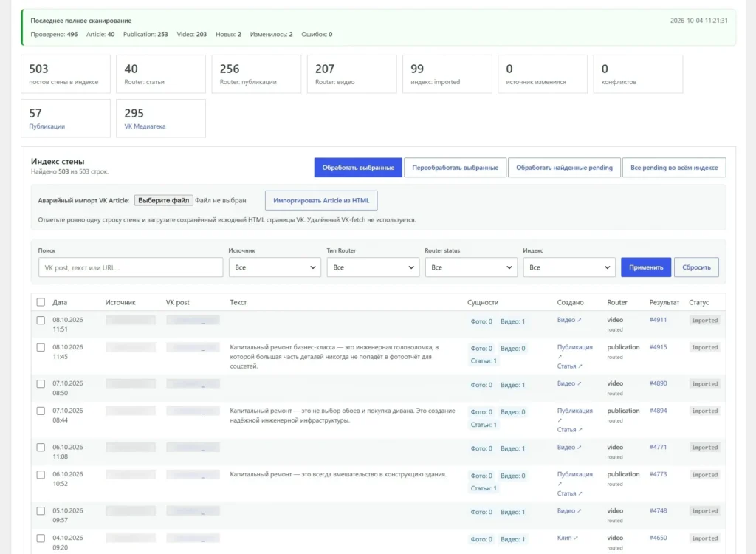Open the Публикации link under 57
Viewport: 756px width, 554px height.
coord(47,126)
